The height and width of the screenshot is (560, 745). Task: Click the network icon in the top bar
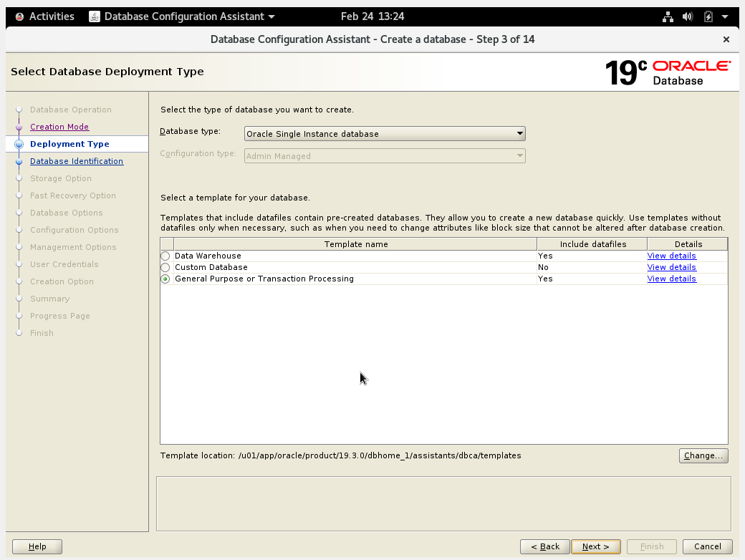pos(668,16)
